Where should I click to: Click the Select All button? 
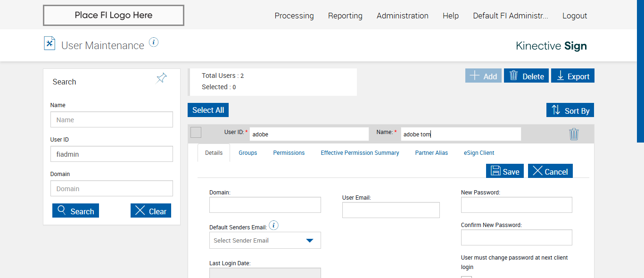pos(208,110)
